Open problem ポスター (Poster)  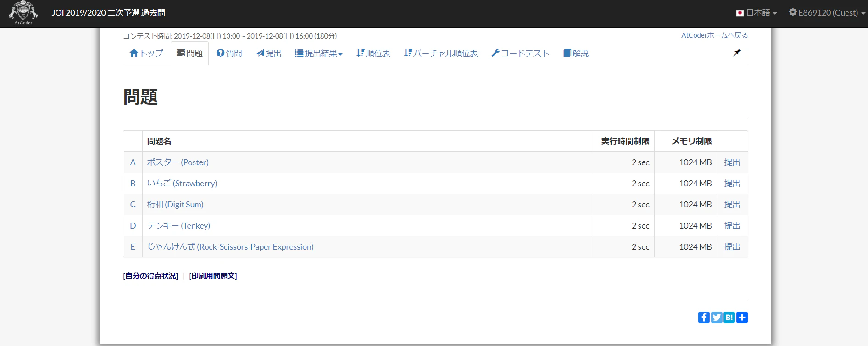click(178, 162)
